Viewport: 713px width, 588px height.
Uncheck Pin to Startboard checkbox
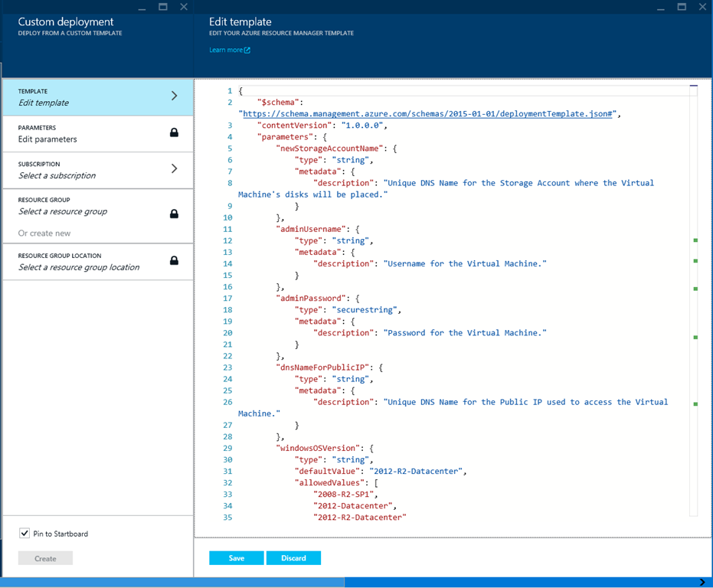25,534
